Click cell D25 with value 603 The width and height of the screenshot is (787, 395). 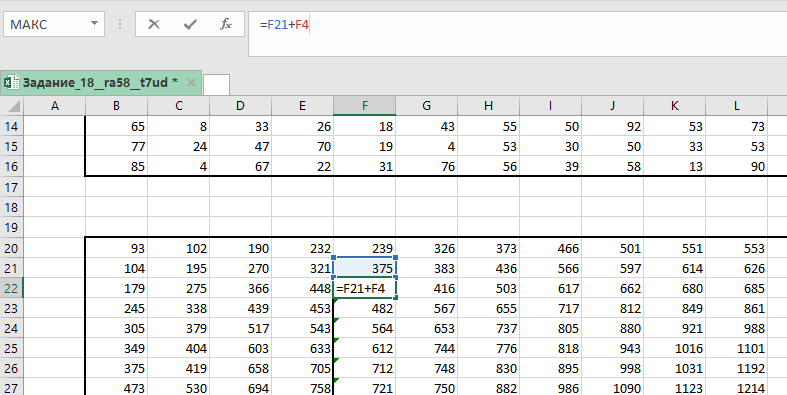(240, 348)
